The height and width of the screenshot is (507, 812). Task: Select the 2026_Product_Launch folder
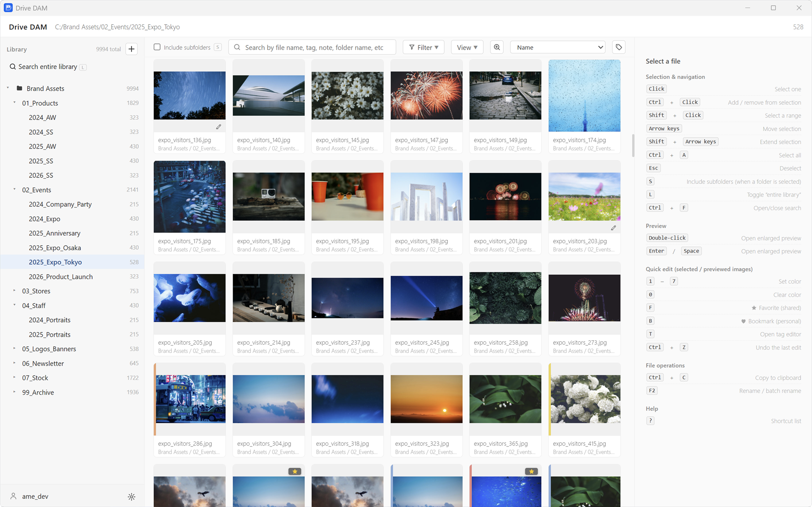click(x=72, y=277)
